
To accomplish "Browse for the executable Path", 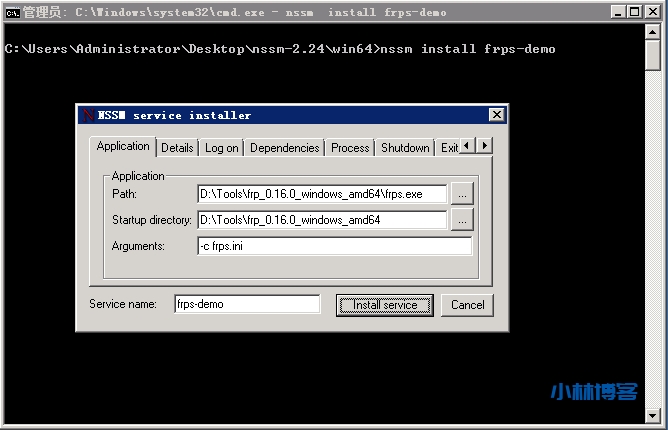I will (461, 194).
